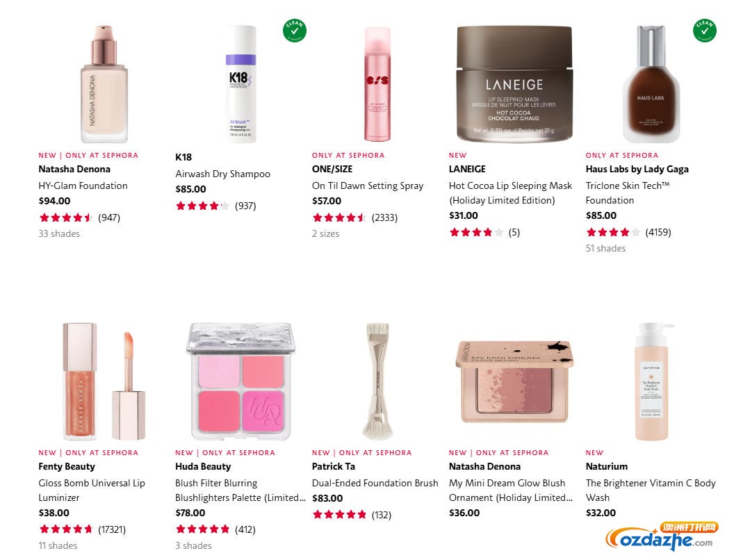Select the Patrick Ta foundation brush image

tap(377, 381)
